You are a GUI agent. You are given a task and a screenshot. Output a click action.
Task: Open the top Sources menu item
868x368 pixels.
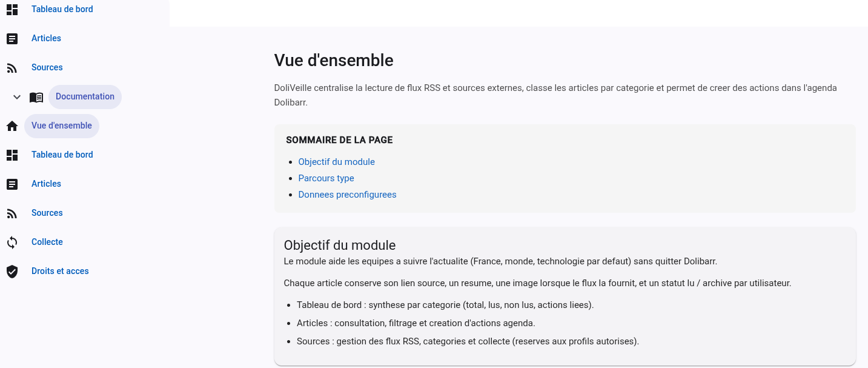click(47, 67)
